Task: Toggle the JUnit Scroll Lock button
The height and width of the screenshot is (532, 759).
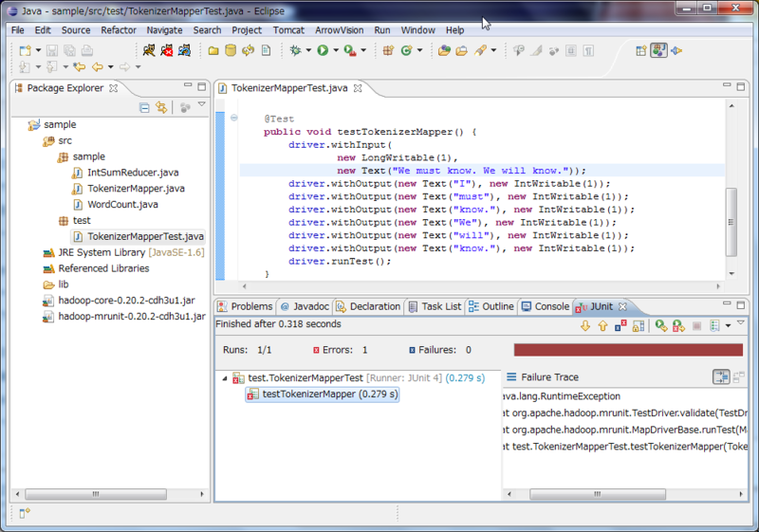Action: point(639,326)
